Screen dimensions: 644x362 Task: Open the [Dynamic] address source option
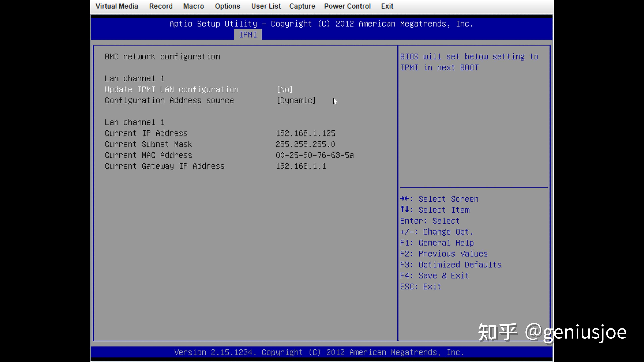pyautogui.click(x=296, y=100)
